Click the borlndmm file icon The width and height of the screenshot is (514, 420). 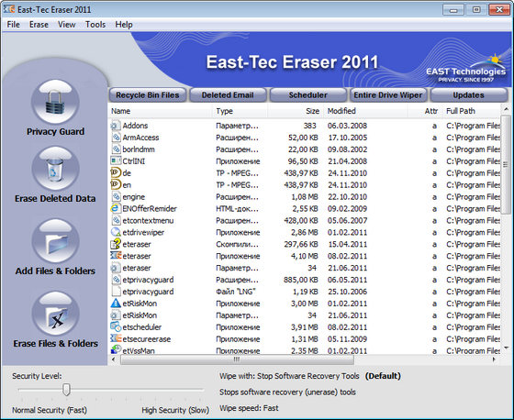pos(116,149)
